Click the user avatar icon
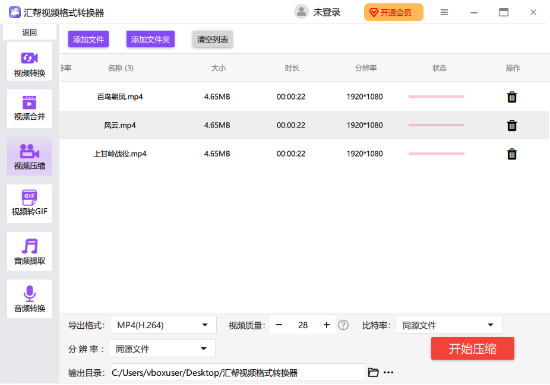The width and height of the screenshot is (550, 385). (x=301, y=12)
